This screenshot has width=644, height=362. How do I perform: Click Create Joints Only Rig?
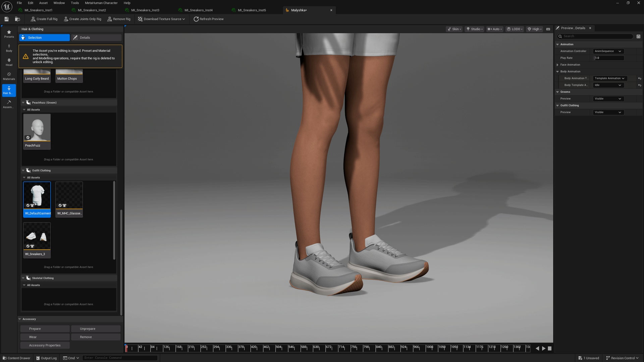click(x=83, y=19)
